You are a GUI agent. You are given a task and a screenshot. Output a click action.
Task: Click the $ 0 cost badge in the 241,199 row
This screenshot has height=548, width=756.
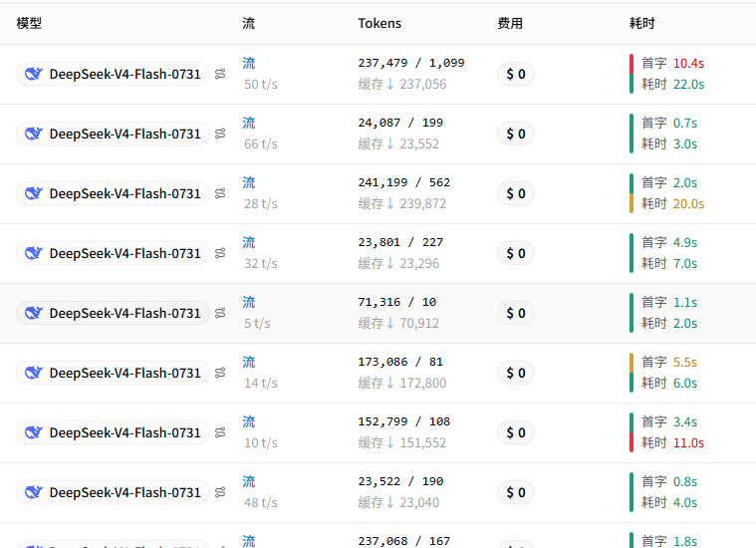tap(516, 193)
